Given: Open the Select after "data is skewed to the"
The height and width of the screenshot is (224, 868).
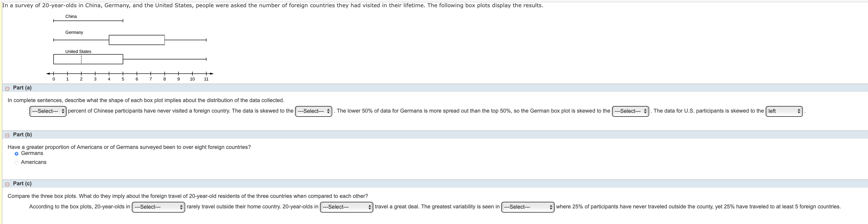Looking at the screenshot, I should click(313, 111).
